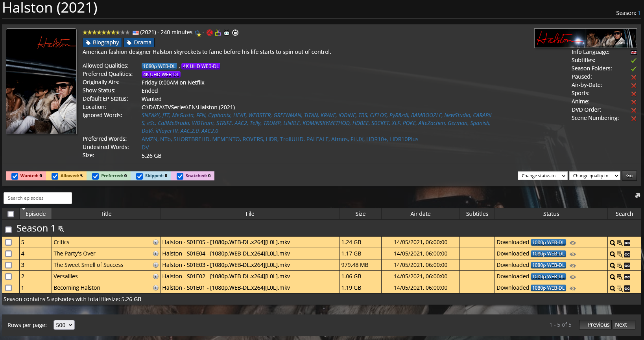Click the Go button
The width and height of the screenshot is (644, 340).
click(629, 176)
